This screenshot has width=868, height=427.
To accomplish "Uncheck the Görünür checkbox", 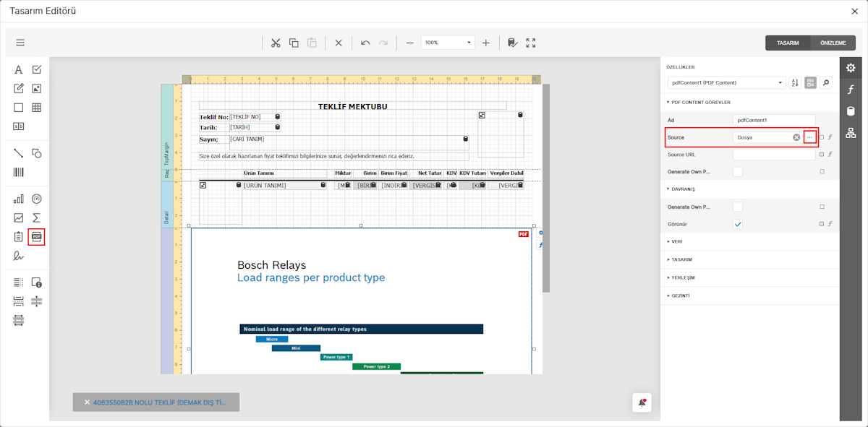I will pyautogui.click(x=738, y=224).
